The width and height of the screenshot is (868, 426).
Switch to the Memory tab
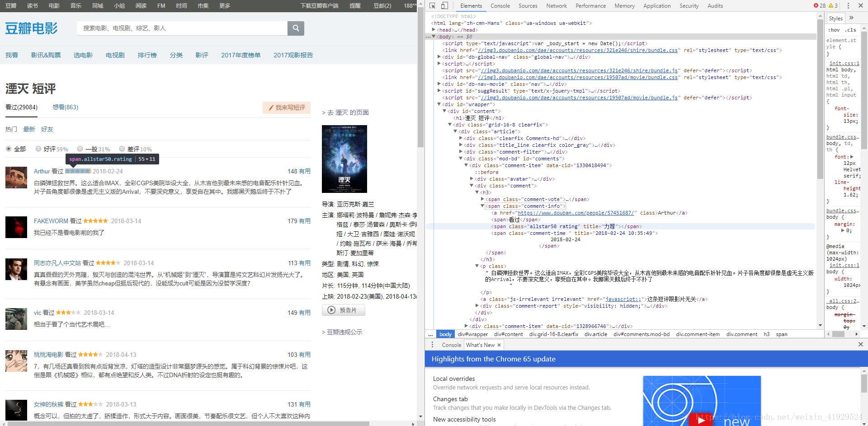[x=624, y=6]
